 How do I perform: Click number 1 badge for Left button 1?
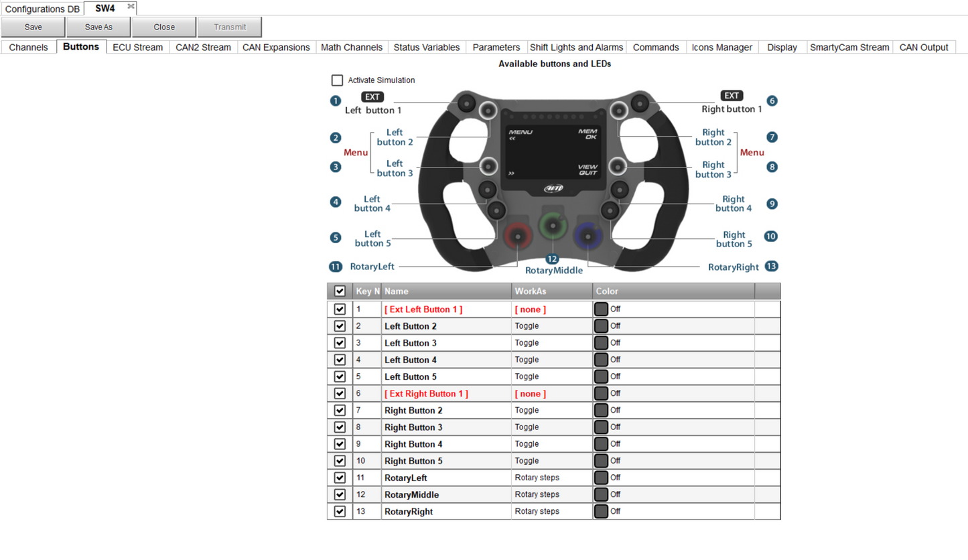click(x=336, y=101)
